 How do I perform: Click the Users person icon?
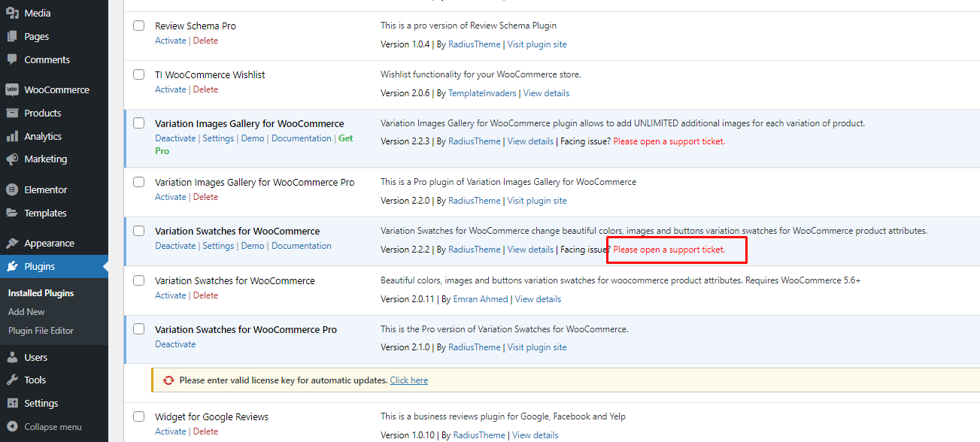(x=12, y=357)
